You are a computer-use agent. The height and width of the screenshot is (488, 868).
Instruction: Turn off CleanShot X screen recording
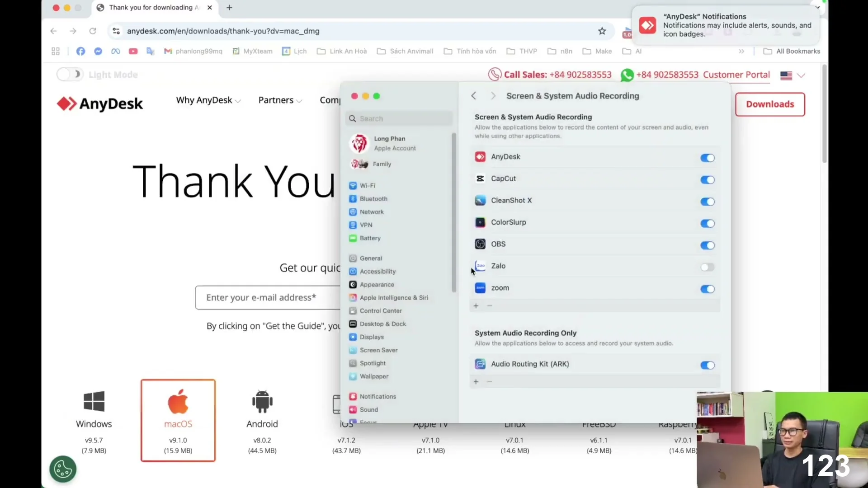pos(708,202)
